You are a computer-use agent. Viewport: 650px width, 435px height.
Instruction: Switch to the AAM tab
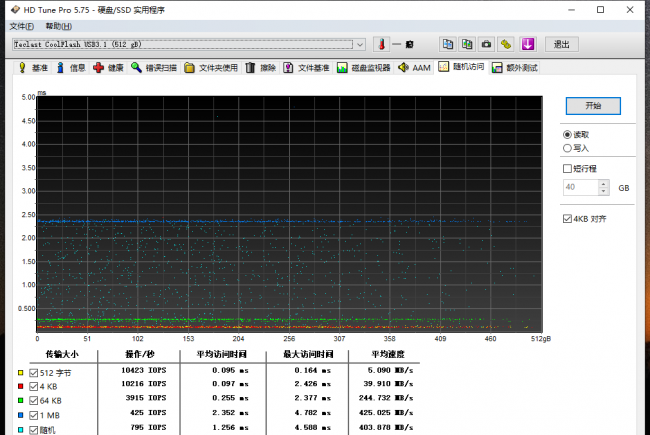414,68
